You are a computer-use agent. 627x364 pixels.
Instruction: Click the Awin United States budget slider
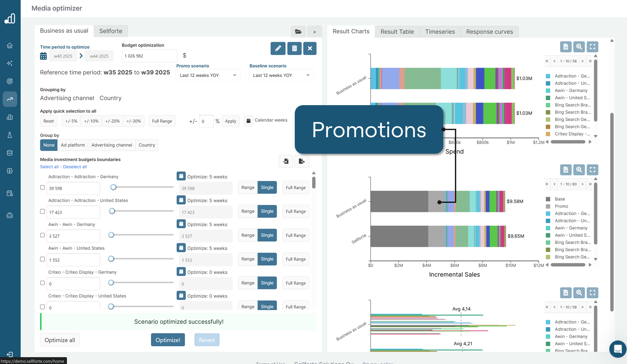[x=111, y=259]
